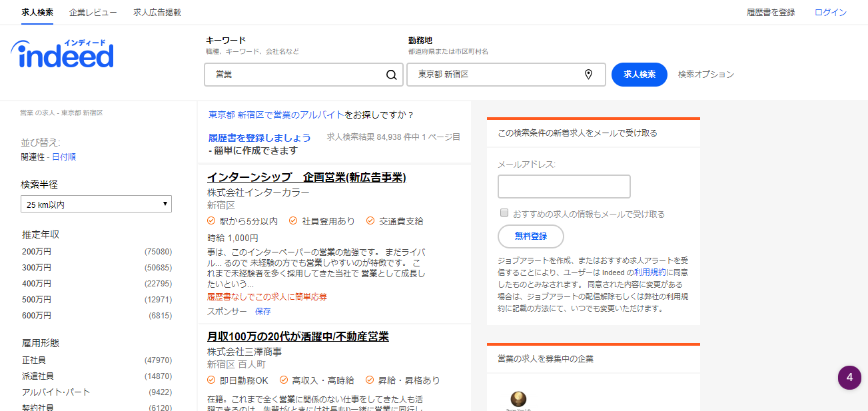The width and height of the screenshot is (868, 411).
Task: Click the company logo under 営業の求人を募集中の企業
Action: pyautogui.click(x=518, y=399)
